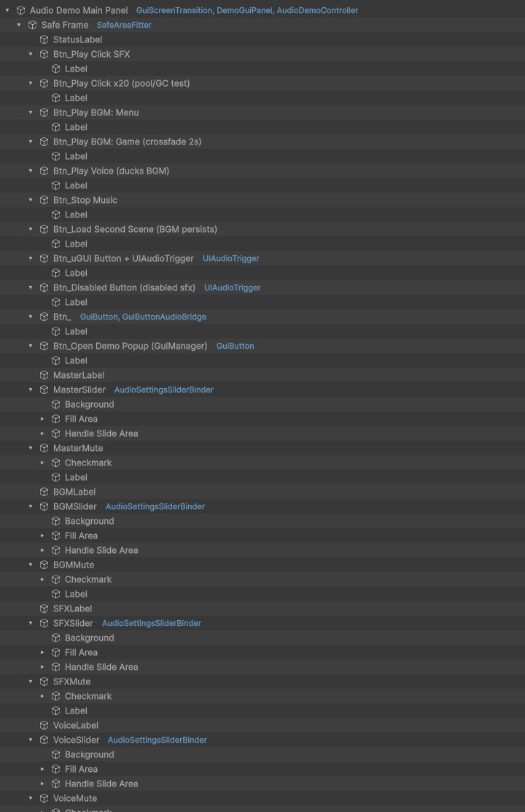Click the cube icon of Btn_Load Second Scene

[44, 229]
